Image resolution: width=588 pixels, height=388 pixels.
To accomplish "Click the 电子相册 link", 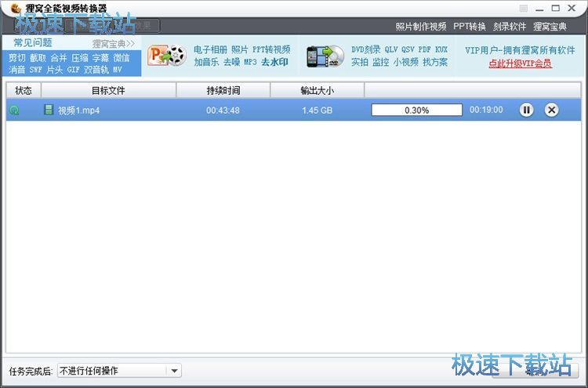I will click(x=210, y=49).
